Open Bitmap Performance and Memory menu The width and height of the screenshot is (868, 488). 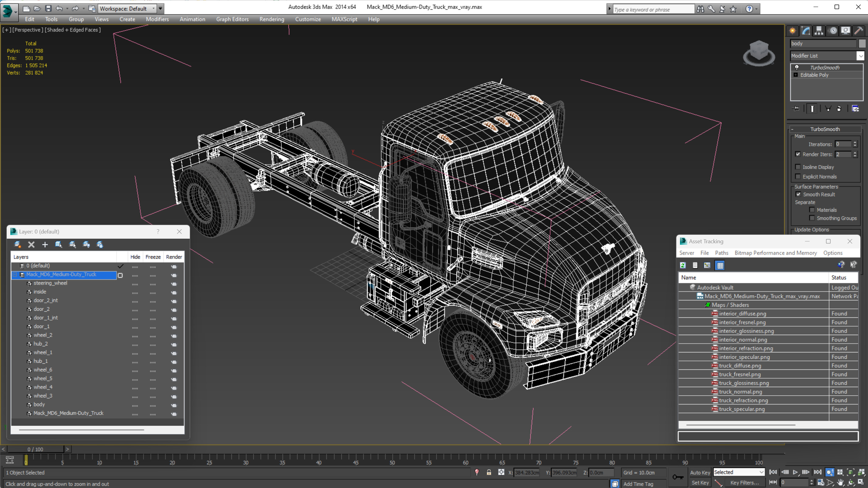(x=776, y=253)
